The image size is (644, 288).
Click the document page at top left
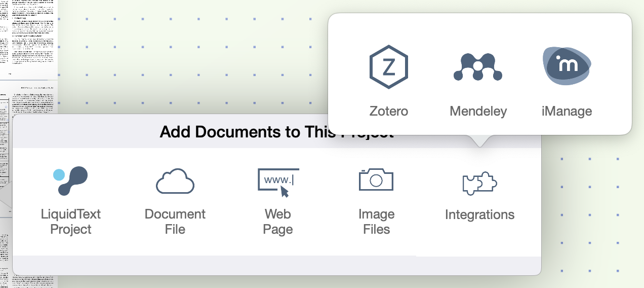pyautogui.click(x=28, y=35)
